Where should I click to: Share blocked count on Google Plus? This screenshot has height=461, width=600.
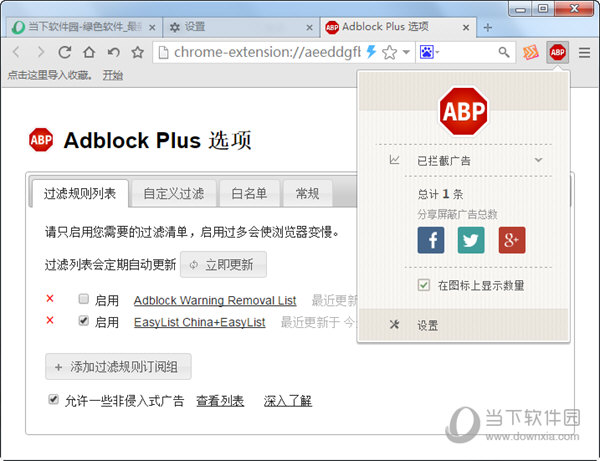[512, 240]
